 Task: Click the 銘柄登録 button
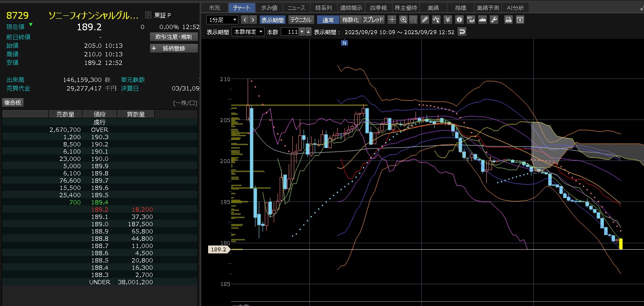[x=173, y=48]
